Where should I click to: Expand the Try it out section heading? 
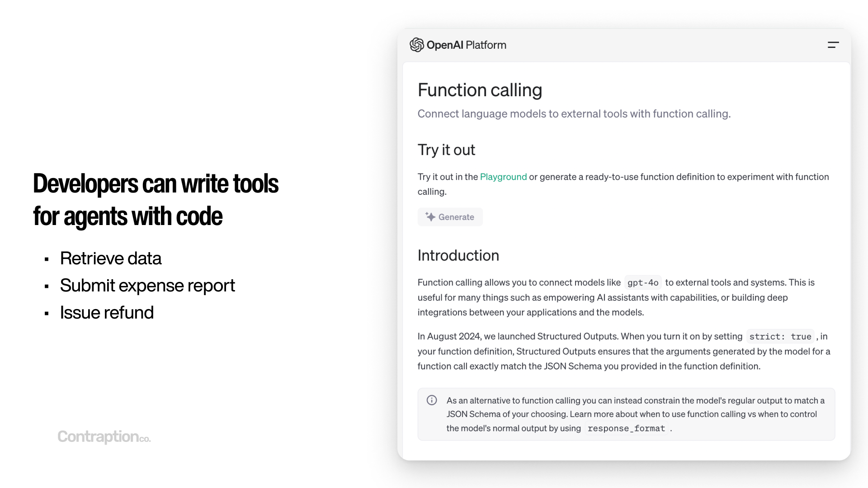coord(446,150)
